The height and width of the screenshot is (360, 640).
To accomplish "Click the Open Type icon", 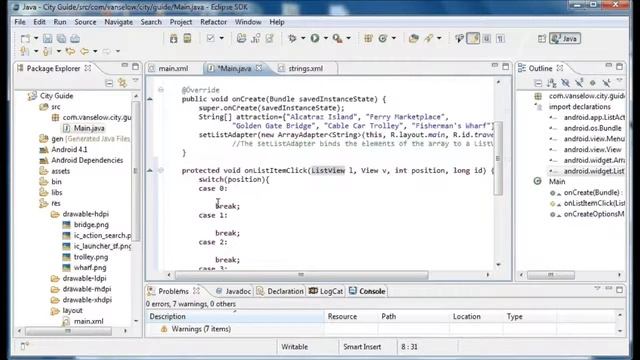I will point(413,38).
